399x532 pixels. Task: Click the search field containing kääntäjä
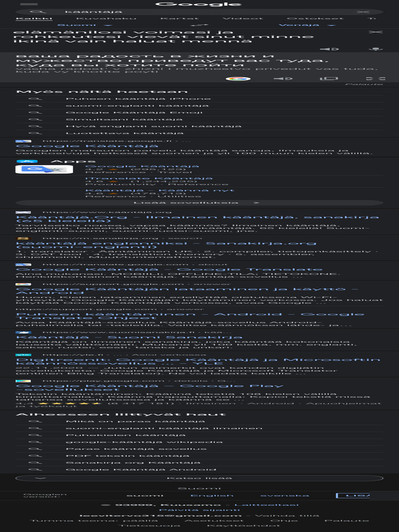tap(199, 12)
